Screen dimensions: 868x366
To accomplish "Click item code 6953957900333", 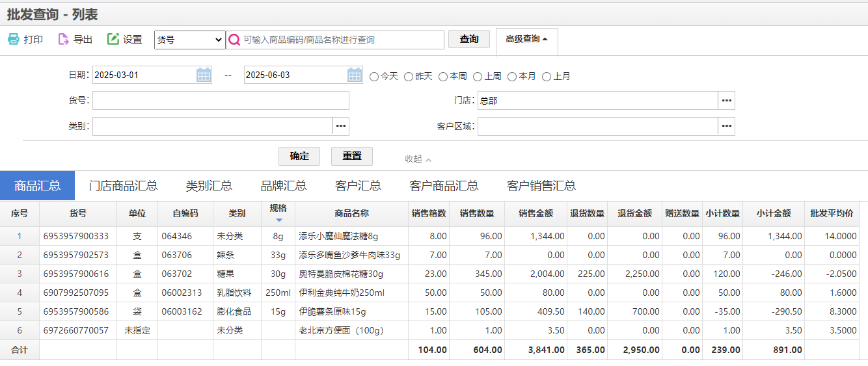I will [76, 236].
